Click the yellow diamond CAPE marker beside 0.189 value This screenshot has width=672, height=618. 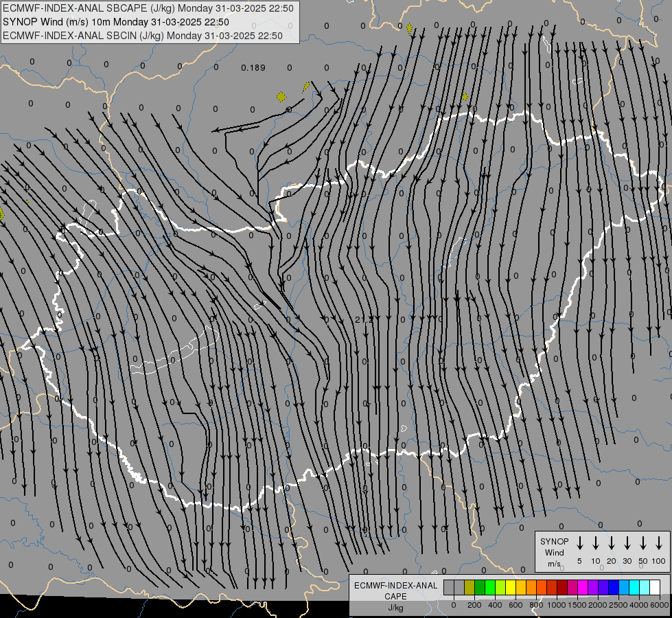281,97
